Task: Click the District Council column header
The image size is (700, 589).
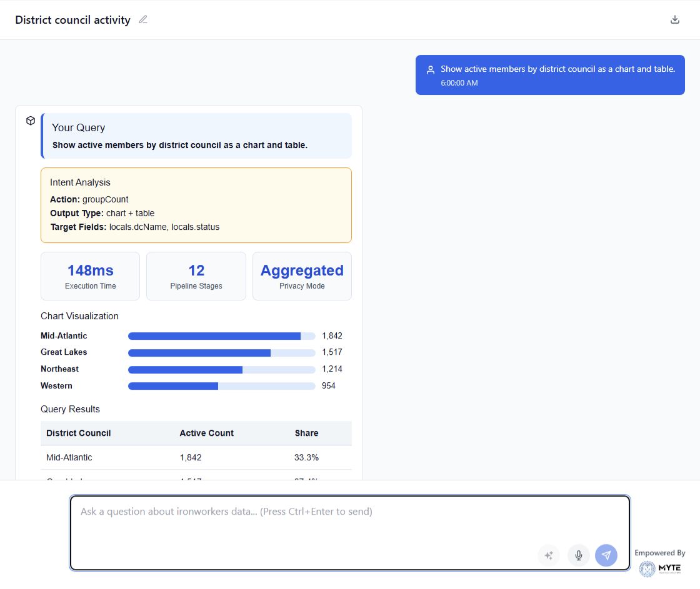Action: [x=79, y=433]
